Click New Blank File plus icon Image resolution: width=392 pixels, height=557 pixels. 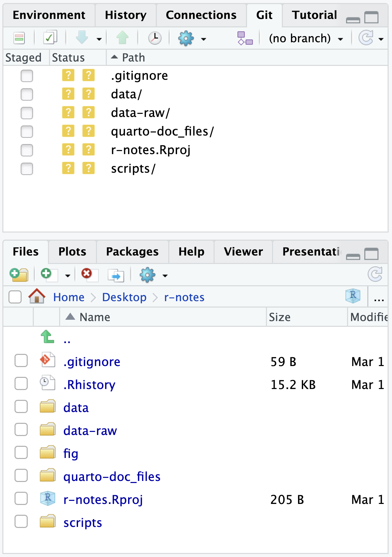click(49, 274)
